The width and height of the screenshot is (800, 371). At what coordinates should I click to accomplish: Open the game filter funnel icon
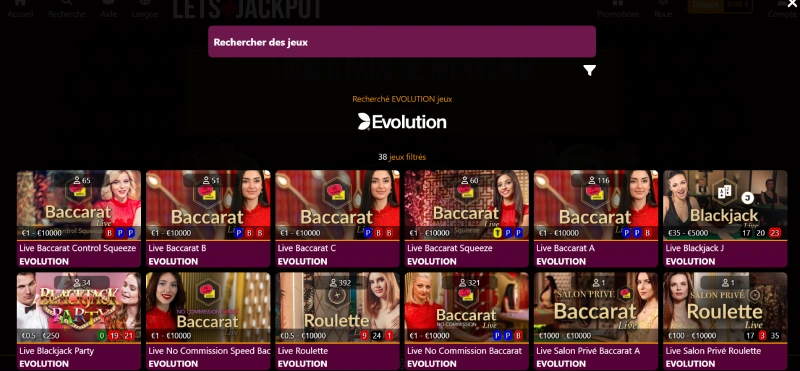pyautogui.click(x=589, y=70)
